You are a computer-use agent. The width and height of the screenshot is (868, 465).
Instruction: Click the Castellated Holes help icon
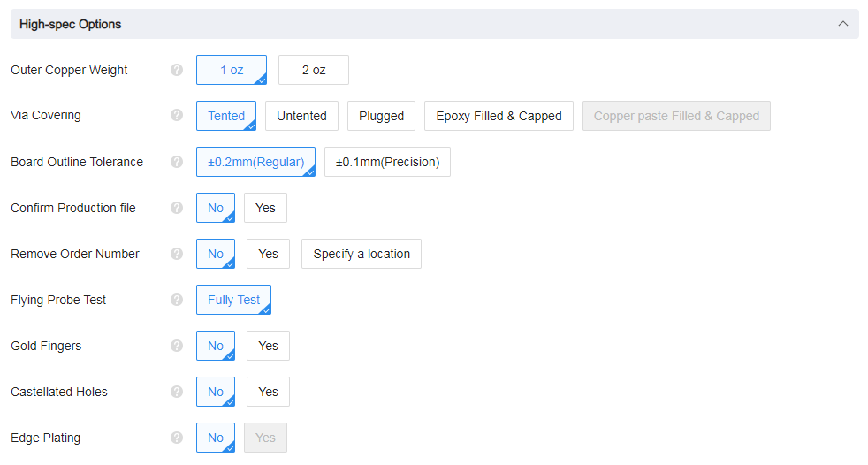pyautogui.click(x=177, y=392)
